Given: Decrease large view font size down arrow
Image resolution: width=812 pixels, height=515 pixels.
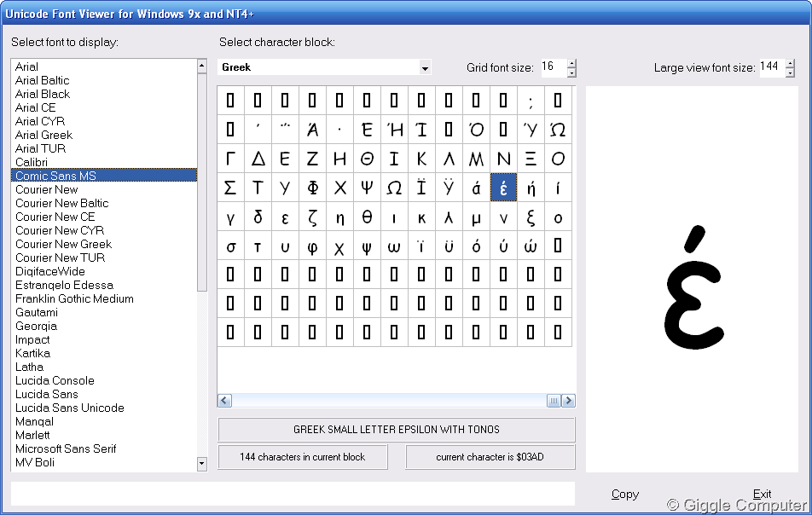Looking at the screenshot, I should coord(790,73).
